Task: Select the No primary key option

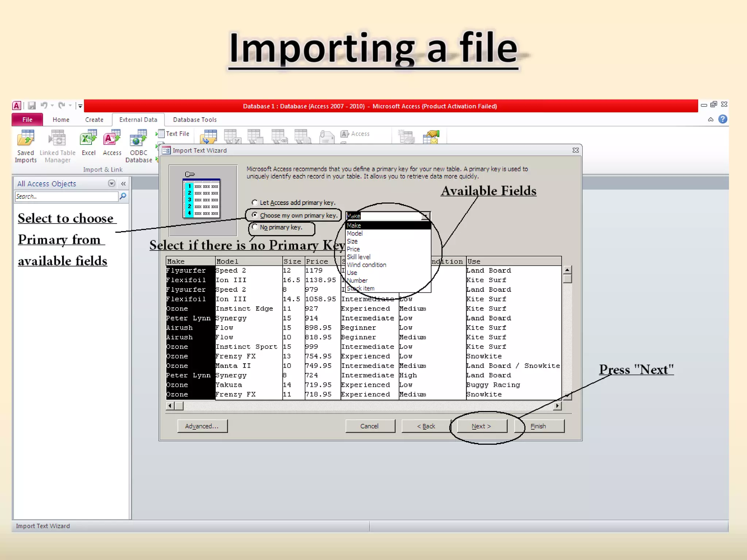Action: (255, 227)
